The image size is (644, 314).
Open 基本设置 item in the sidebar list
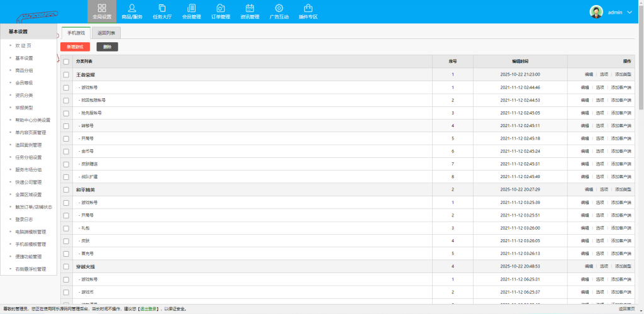(x=25, y=58)
